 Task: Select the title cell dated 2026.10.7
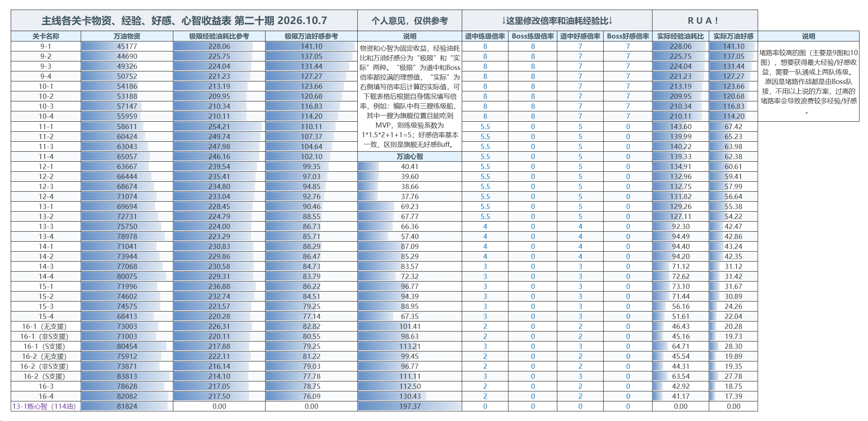pyautogui.click(x=184, y=20)
